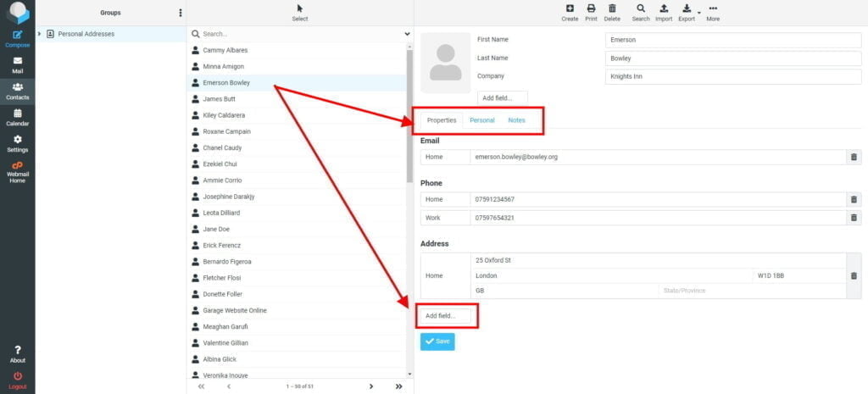Import contacts
The image size is (868, 394).
[x=664, y=13]
